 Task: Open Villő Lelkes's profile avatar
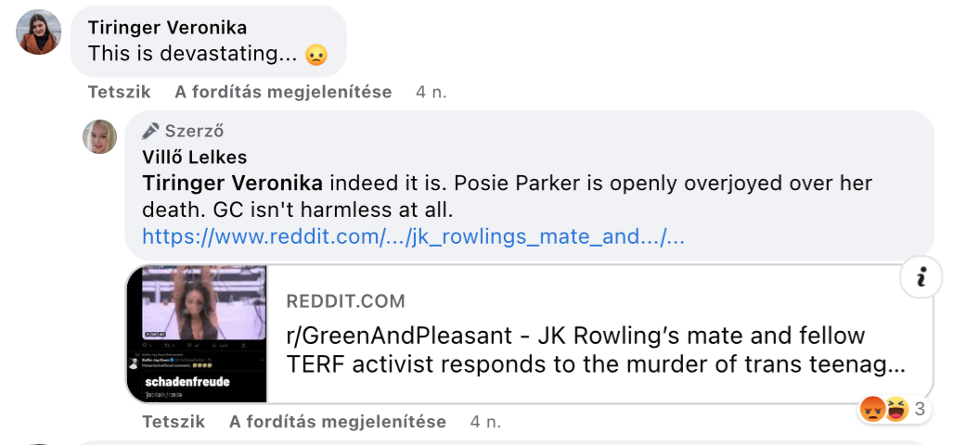pos(100,137)
